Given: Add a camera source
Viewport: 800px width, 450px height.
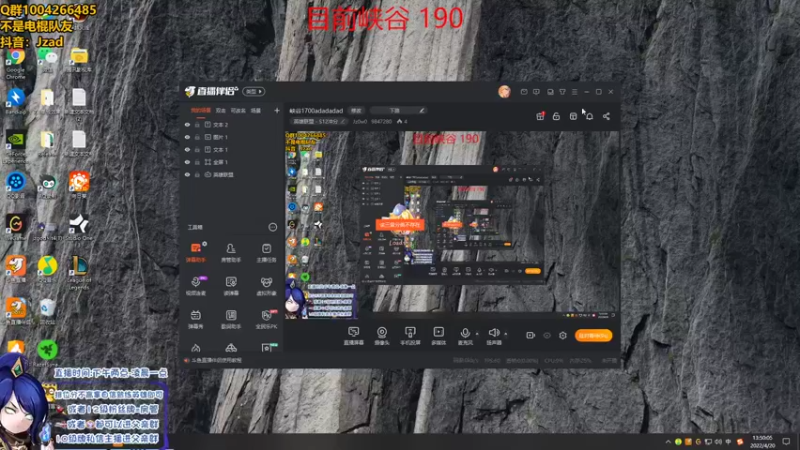Looking at the screenshot, I should click(382, 336).
